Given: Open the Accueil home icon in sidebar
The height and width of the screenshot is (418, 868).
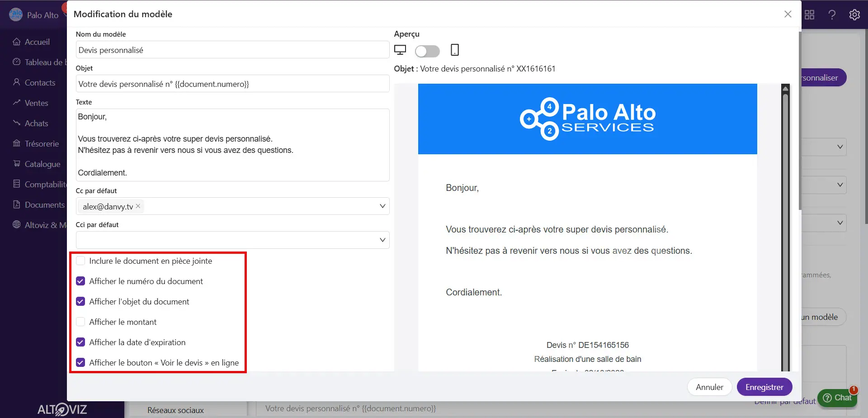Looking at the screenshot, I should point(17,42).
